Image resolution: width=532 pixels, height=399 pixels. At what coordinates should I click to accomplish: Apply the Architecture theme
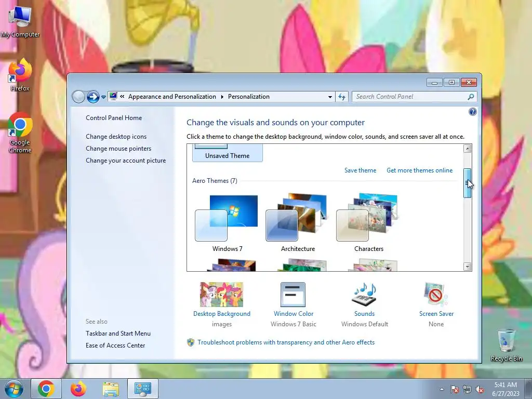[298, 223]
